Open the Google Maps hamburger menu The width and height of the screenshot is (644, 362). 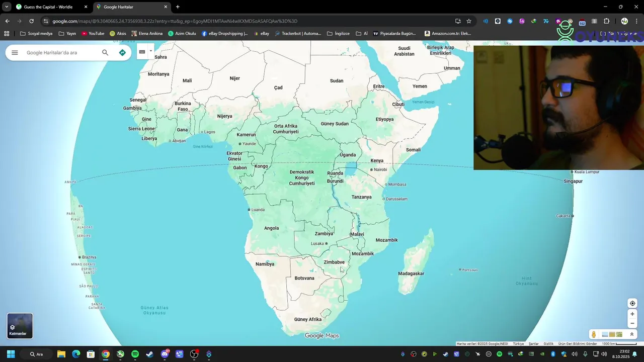[15, 53]
